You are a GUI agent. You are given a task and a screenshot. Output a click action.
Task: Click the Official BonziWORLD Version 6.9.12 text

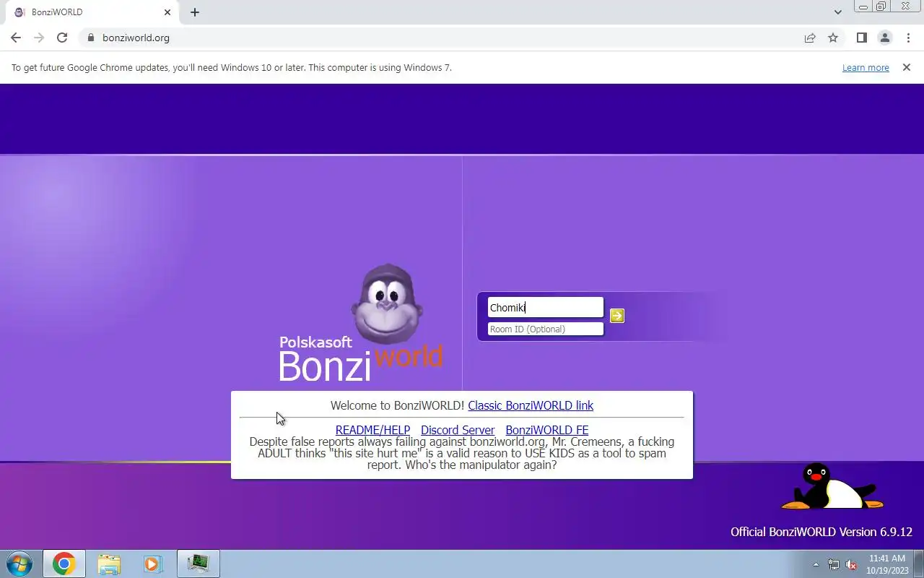pos(821,532)
